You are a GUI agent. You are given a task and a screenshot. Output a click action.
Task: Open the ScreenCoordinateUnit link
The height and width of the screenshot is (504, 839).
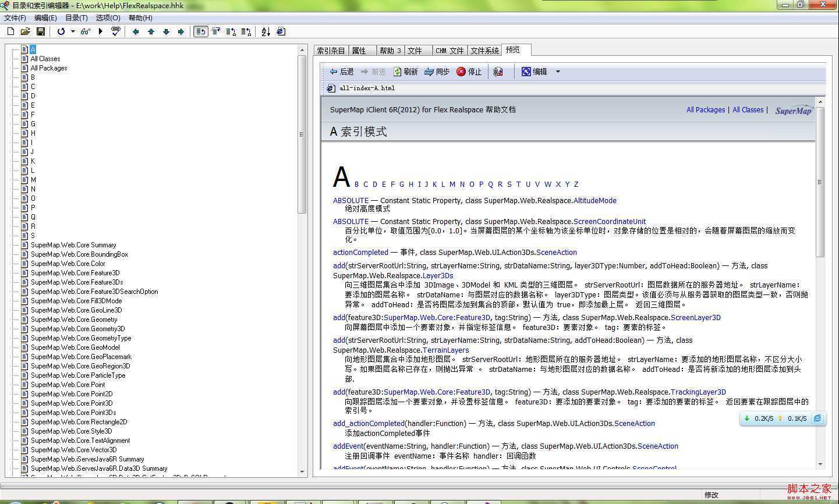pyautogui.click(x=610, y=221)
